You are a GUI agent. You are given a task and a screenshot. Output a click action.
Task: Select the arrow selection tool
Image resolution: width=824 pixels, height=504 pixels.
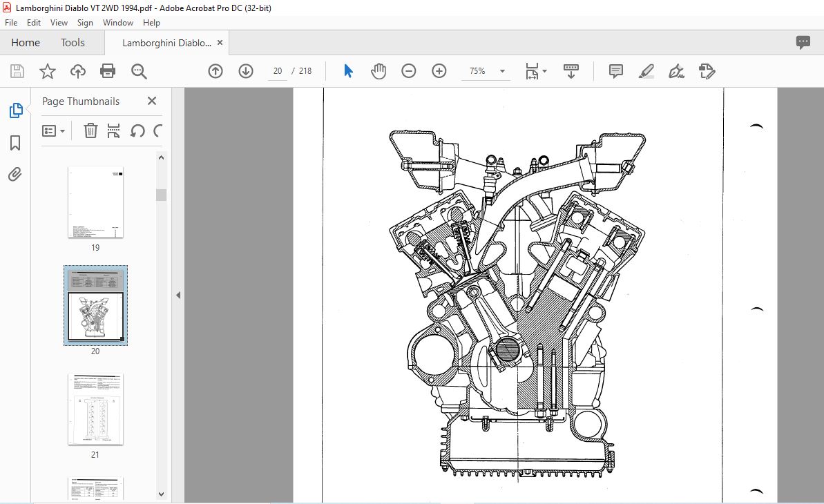click(348, 71)
